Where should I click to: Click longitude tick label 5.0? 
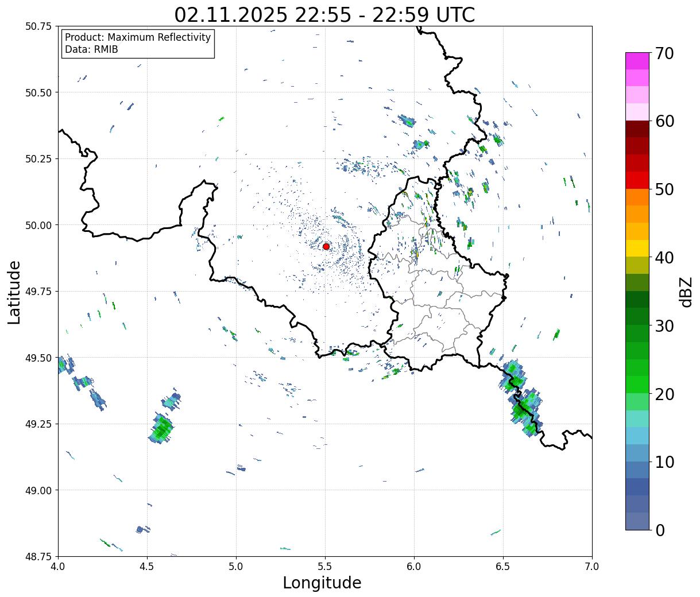click(x=236, y=567)
